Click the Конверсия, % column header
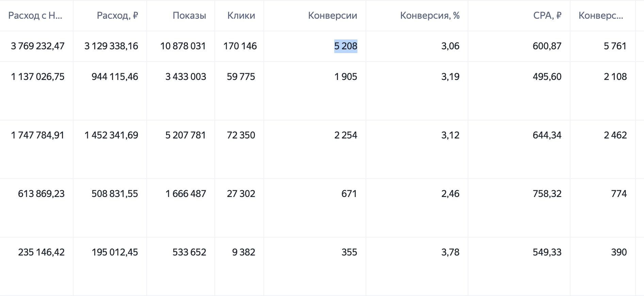The width and height of the screenshot is (644, 296). tap(430, 16)
